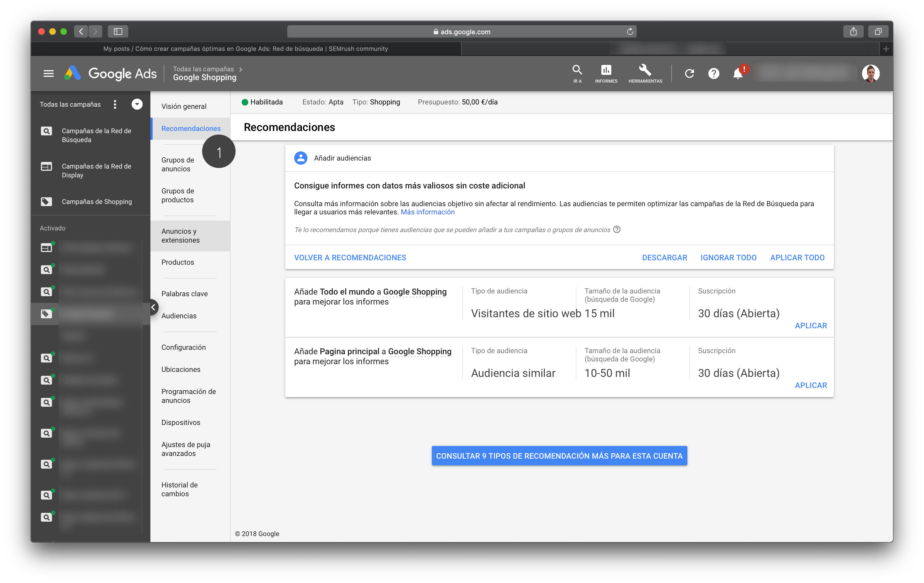Click the three-dot options next to Todas las campañas
Image resolution: width=924 pixels, height=583 pixels.
(115, 104)
